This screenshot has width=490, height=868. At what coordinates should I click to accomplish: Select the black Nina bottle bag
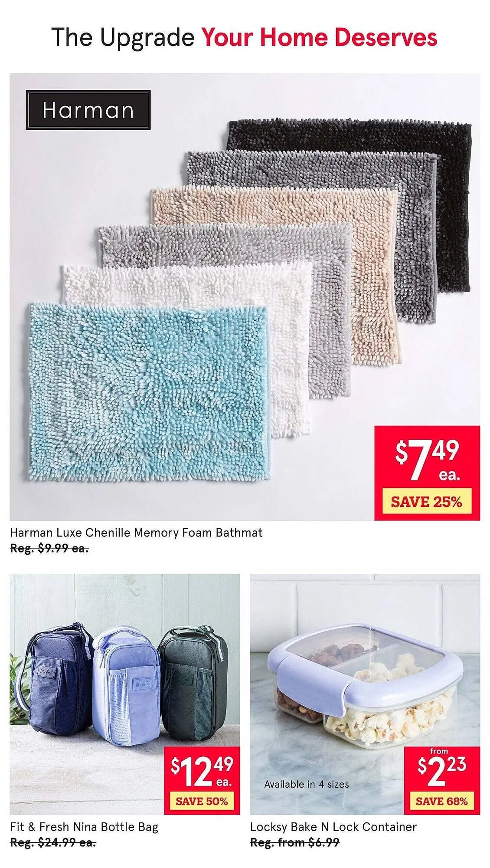click(x=194, y=684)
